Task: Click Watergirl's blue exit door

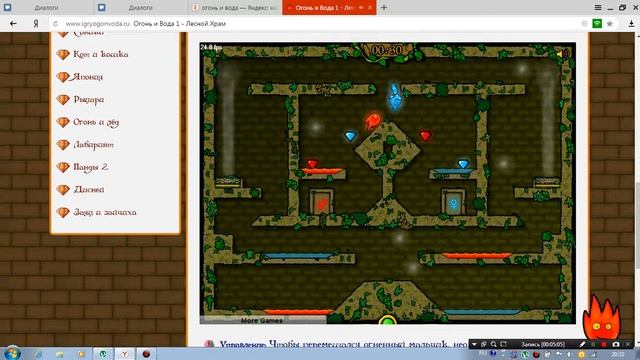Action: tap(453, 202)
